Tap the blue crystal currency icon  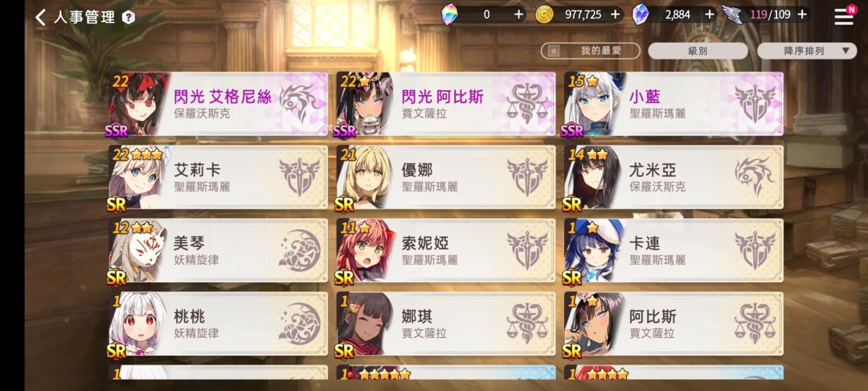tap(641, 14)
